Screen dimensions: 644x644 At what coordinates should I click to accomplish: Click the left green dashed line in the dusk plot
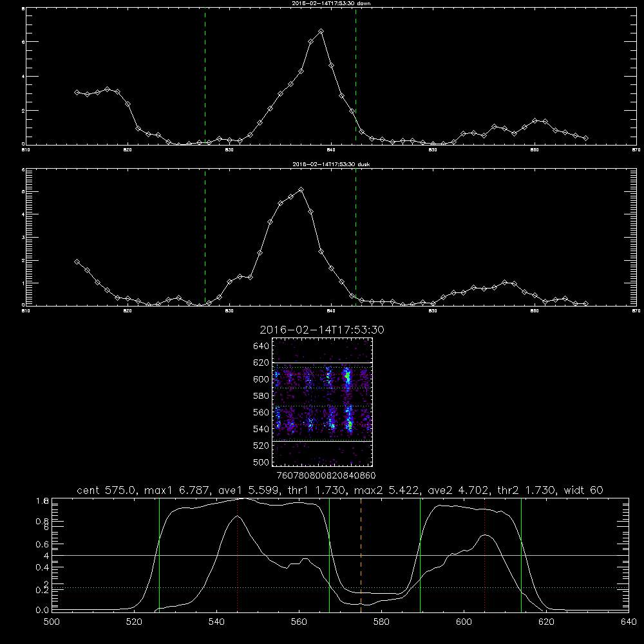tap(205, 237)
